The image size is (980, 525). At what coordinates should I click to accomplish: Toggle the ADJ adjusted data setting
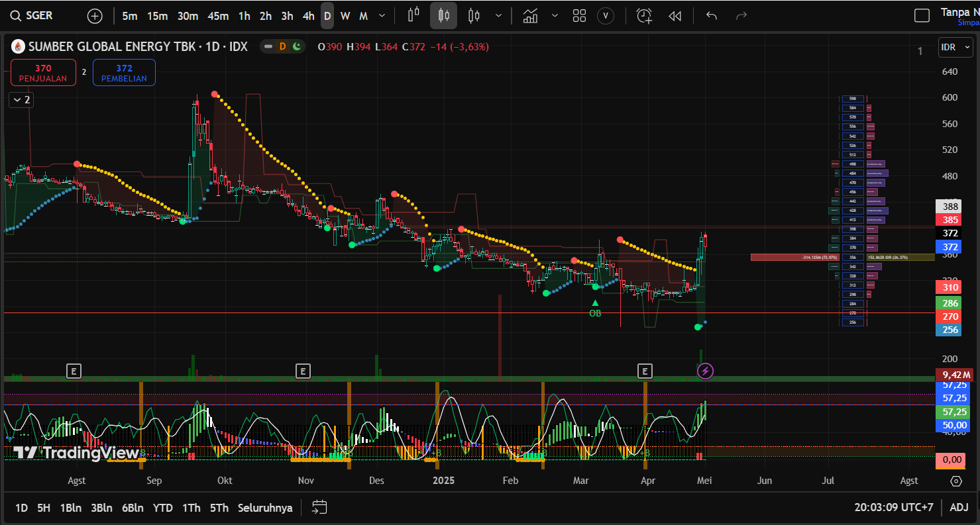click(x=959, y=508)
